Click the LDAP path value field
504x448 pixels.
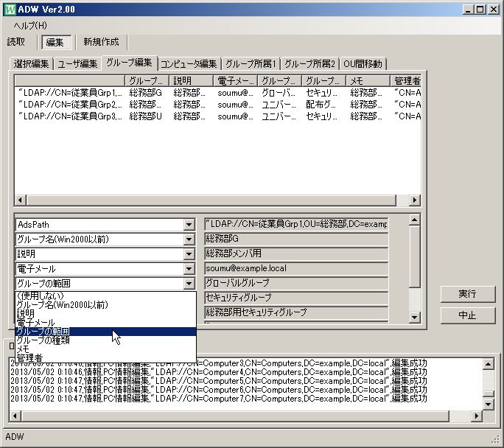coord(296,224)
